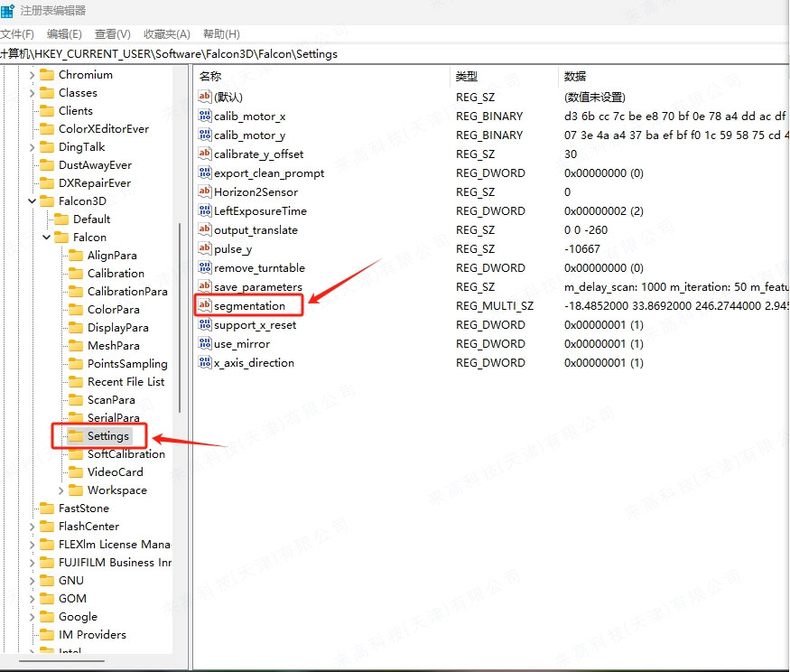Click the string icon beside segmentation

(x=205, y=306)
